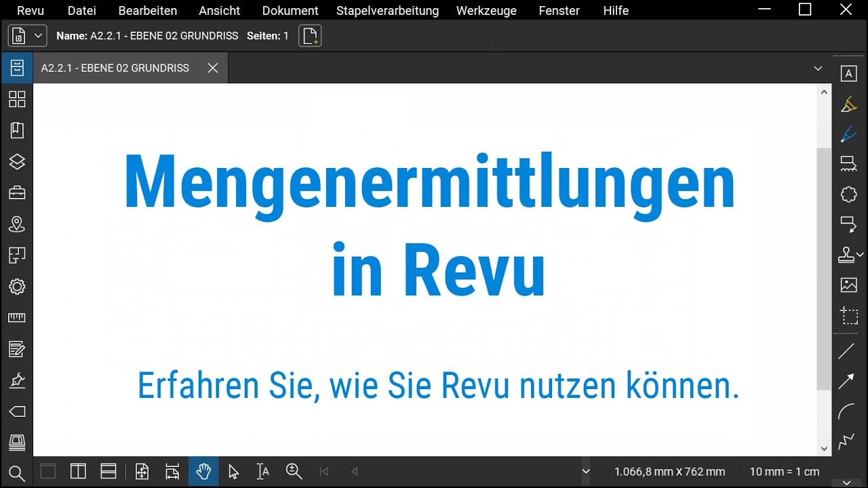Select the Text Box tool
Screen dimensions: 868x488
(848, 74)
